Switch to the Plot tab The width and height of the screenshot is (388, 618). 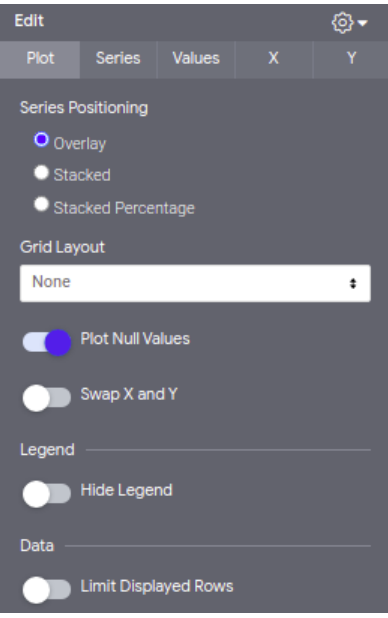click(x=40, y=58)
